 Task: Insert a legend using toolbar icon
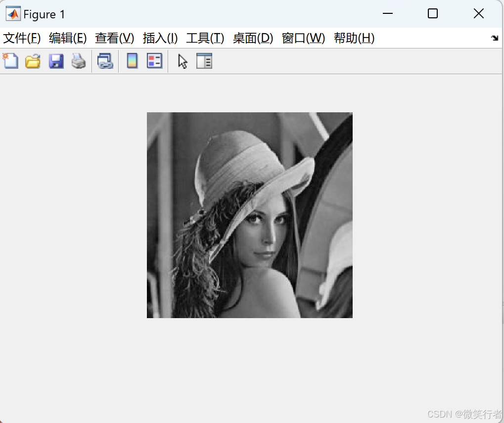[154, 61]
